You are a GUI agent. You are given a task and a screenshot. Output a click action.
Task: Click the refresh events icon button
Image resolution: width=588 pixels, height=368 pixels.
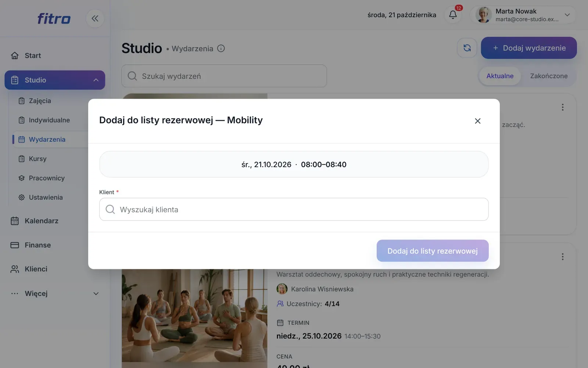[467, 48]
